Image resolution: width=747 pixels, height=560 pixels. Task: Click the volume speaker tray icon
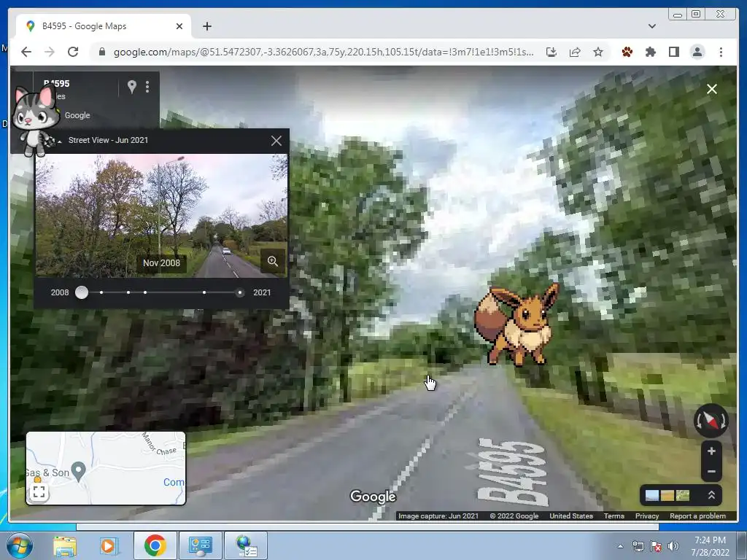673,546
